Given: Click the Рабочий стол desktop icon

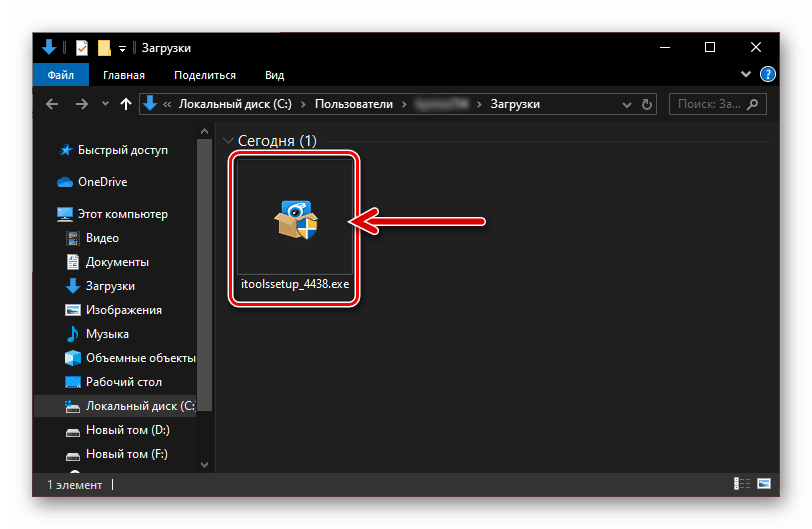Looking at the screenshot, I should click(x=72, y=382).
